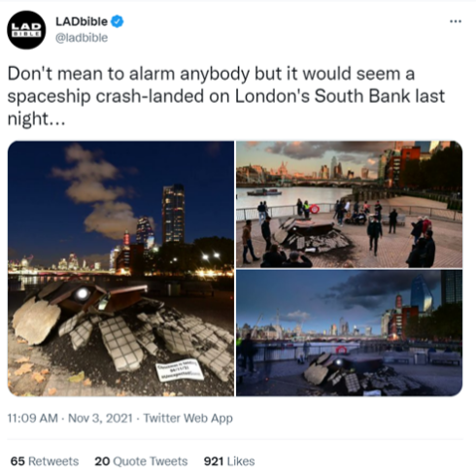Open the large night-time spaceship photo
Screen dimensions: 476x476
[120, 268]
